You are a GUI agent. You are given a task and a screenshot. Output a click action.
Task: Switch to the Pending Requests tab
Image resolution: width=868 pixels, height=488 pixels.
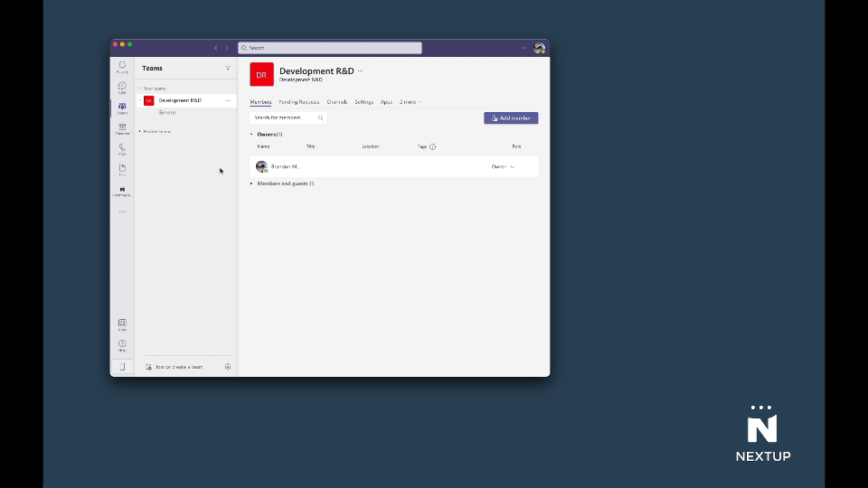(299, 102)
